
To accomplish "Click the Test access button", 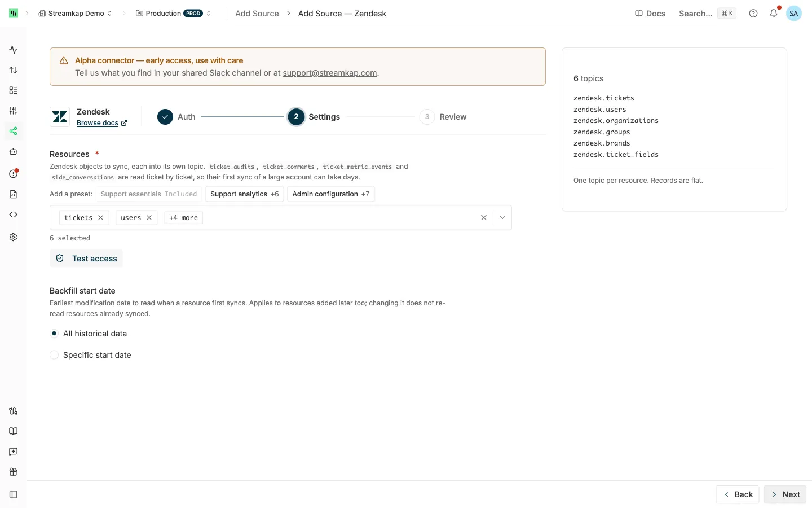I will pyautogui.click(x=86, y=259).
